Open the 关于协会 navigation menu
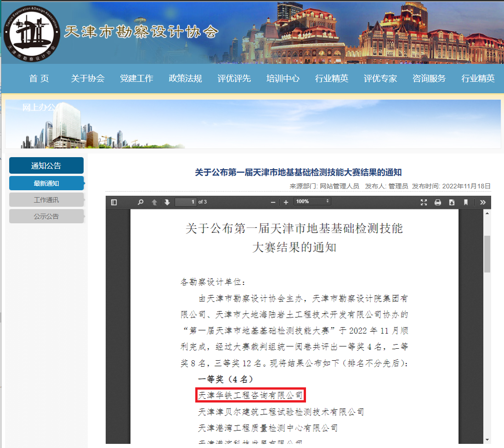The width and height of the screenshot is (504, 448). 88,79
